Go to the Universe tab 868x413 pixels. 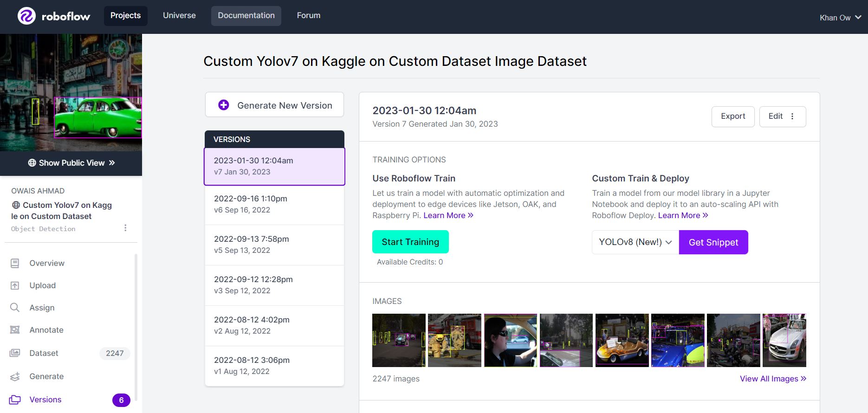click(179, 16)
